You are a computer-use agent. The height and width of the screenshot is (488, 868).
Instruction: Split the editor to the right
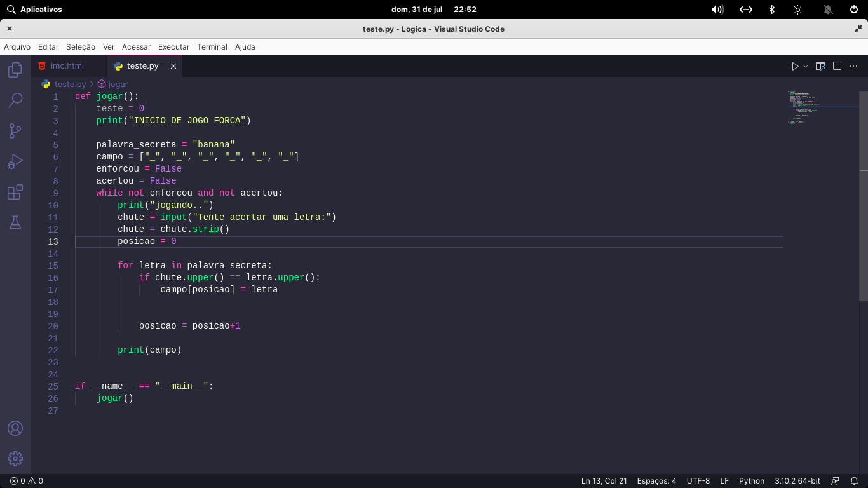tap(837, 66)
